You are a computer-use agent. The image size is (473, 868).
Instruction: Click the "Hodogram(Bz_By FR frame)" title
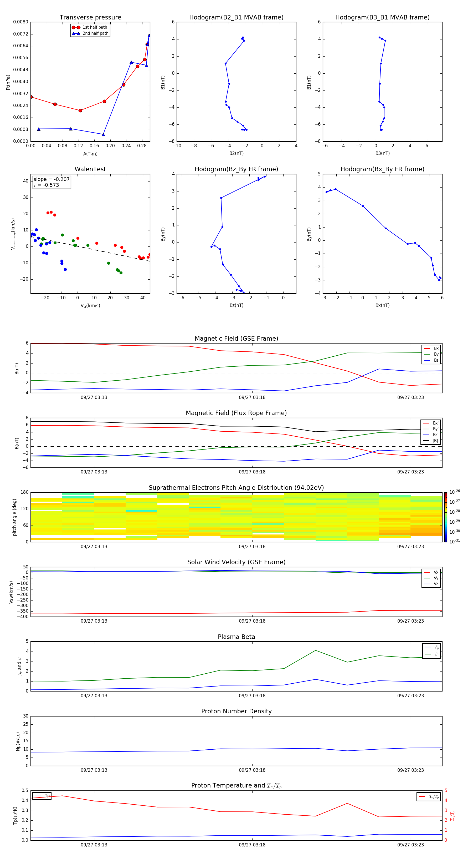[x=236, y=169]
